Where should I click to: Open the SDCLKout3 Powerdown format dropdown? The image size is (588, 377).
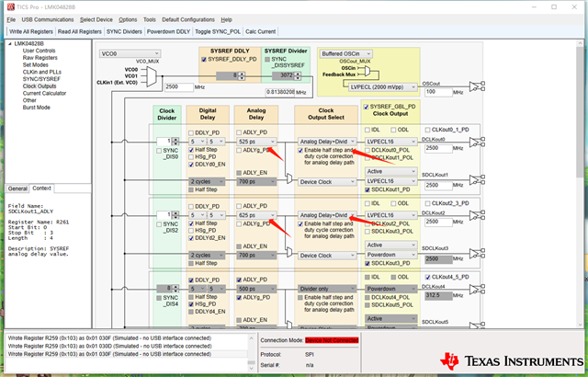pos(391,255)
